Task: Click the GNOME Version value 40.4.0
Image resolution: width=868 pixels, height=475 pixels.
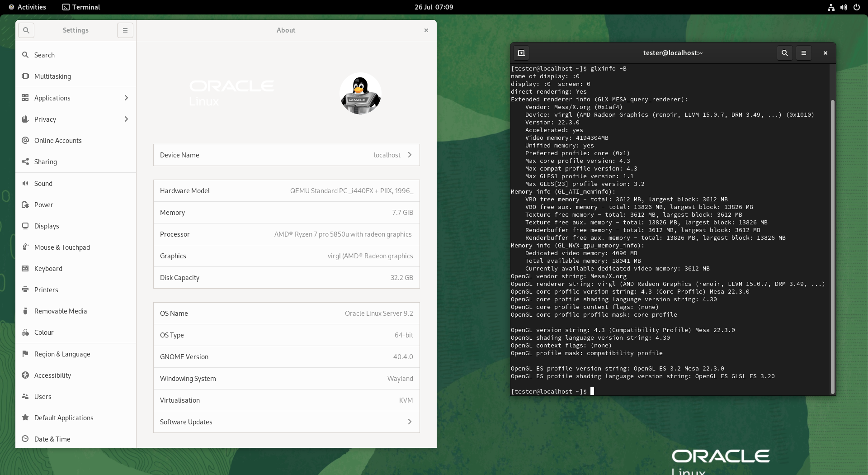Action: (403, 357)
